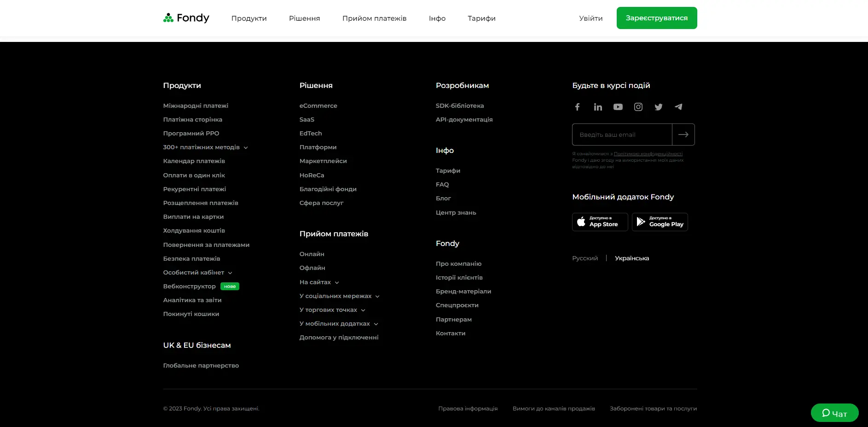The image size is (868, 427).
Task: Click the Зареєструватися button
Action: (657, 18)
